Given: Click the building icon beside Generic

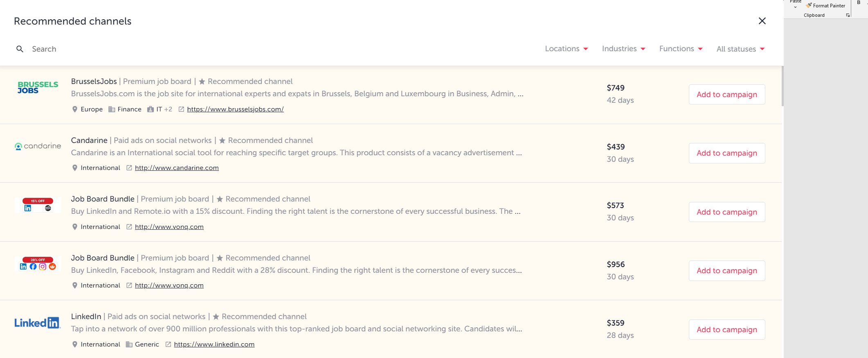Looking at the screenshot, I should 129,344.
